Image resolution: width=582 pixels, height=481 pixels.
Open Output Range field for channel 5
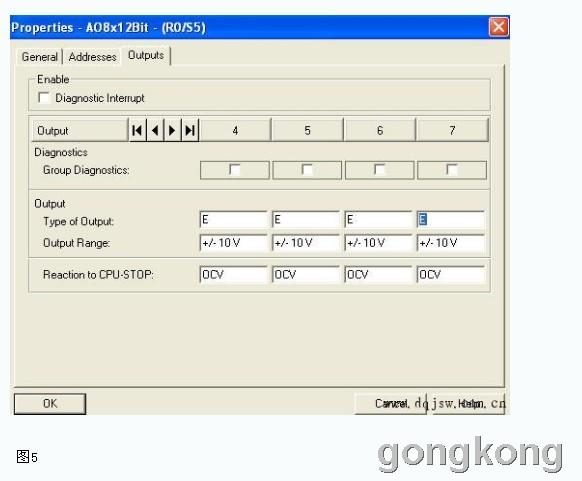click(305, 243)
